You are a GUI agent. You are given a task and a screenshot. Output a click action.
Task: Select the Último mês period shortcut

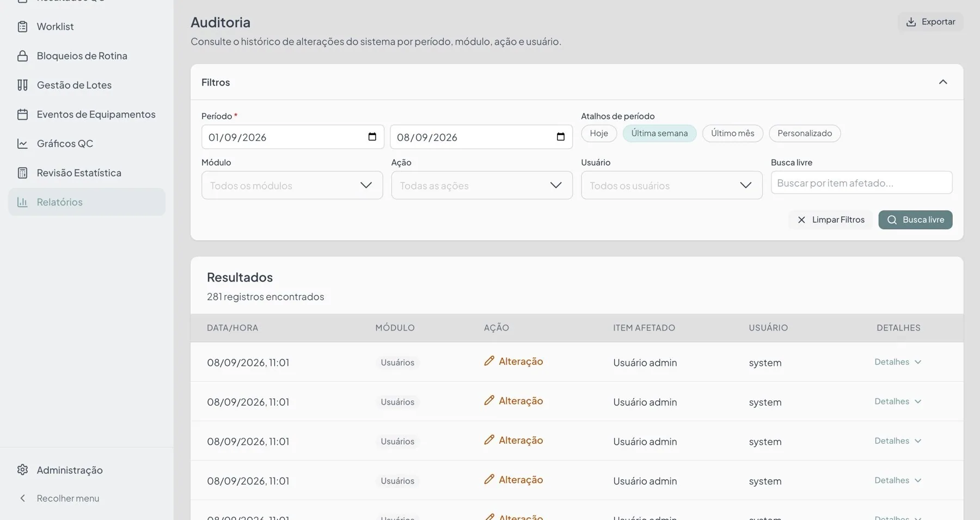733,133
